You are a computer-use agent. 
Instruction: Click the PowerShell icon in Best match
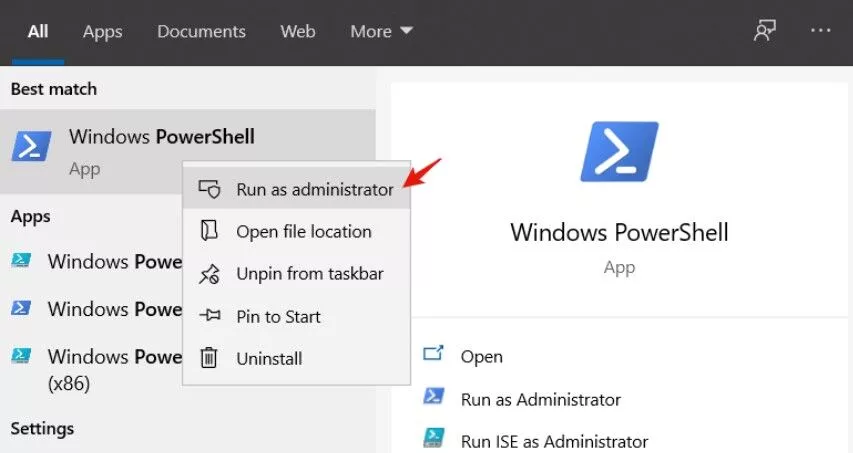[32, 146]
